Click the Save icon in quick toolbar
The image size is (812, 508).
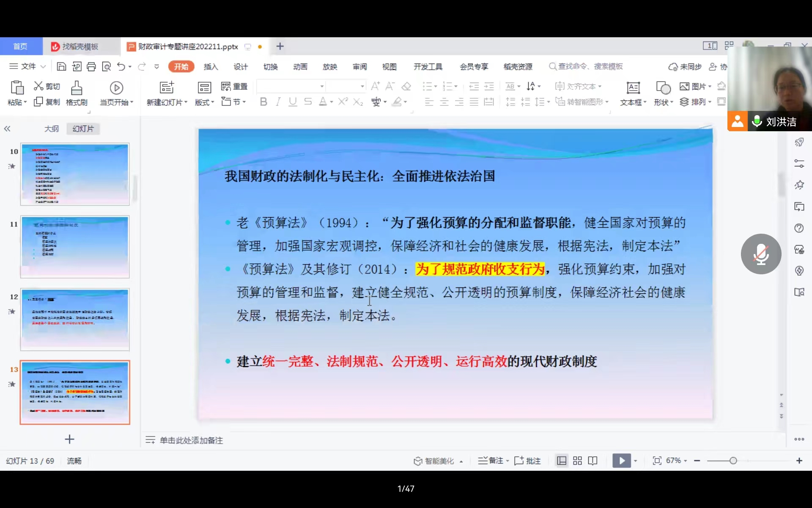click(x=61, y=66)
